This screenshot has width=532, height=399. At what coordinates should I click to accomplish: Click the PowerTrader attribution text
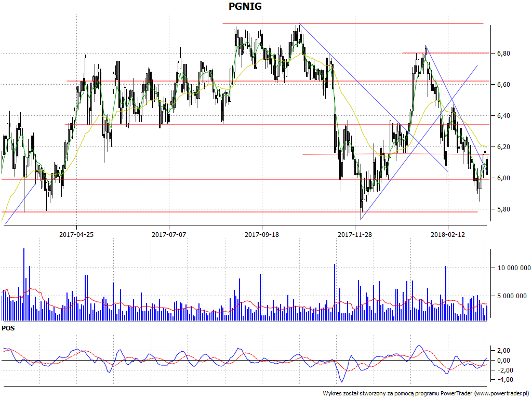426,394
